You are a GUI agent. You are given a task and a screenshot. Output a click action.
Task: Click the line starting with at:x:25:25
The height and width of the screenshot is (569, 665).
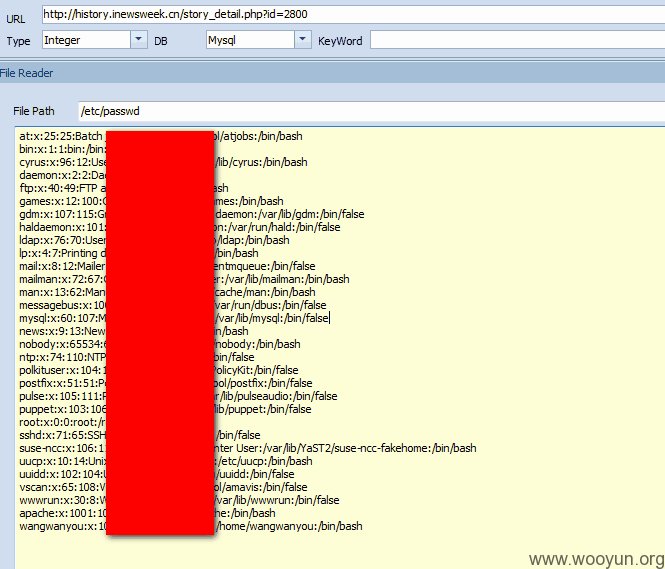pos(161,136)
